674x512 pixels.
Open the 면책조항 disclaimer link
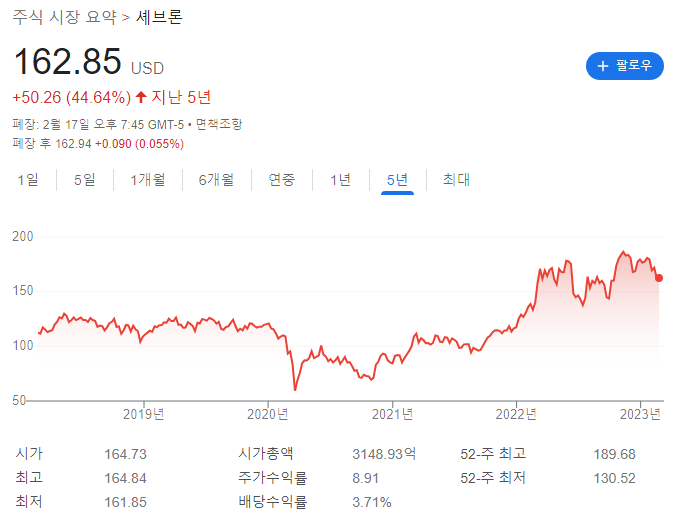[219, 124]
